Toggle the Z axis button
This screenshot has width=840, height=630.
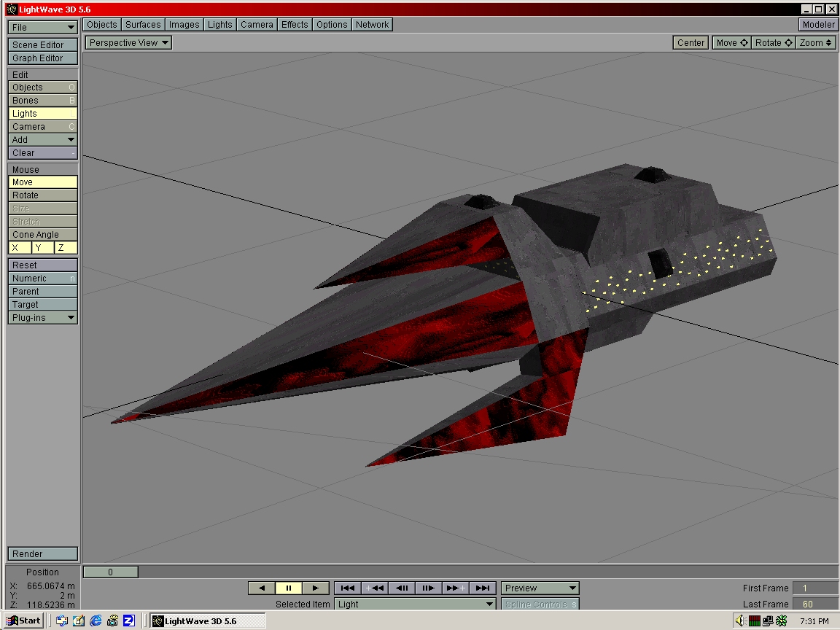(66, 248)
